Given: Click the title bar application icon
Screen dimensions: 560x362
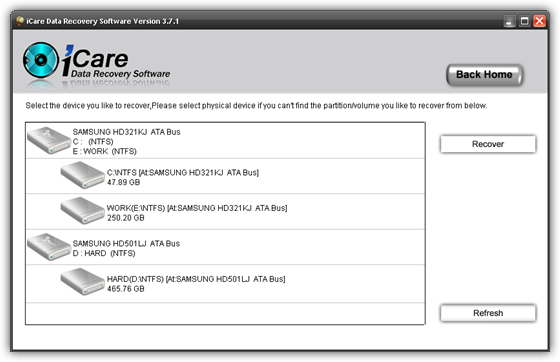Looking at the screenshot, I should pos(20,21).
